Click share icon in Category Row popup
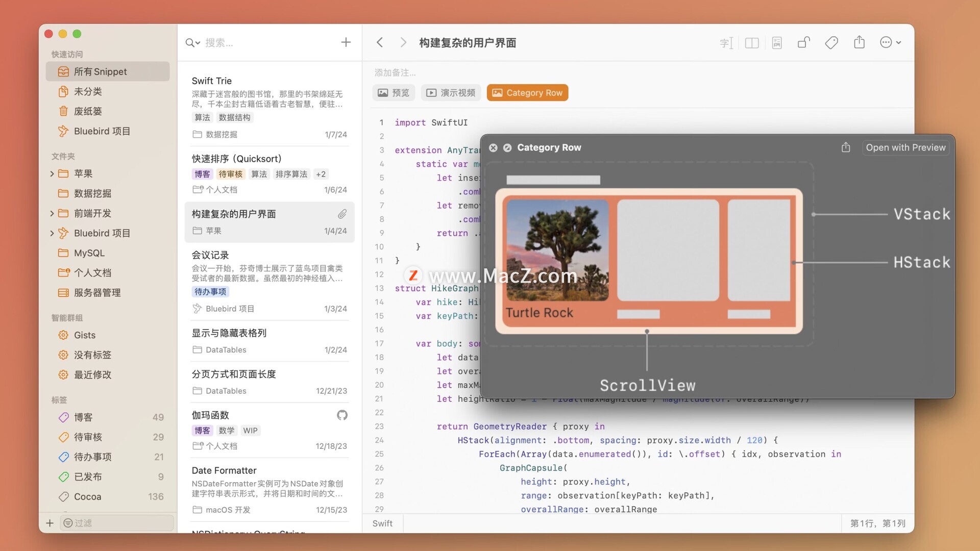This screenshot has height=551, width=980. click(846, 147)
